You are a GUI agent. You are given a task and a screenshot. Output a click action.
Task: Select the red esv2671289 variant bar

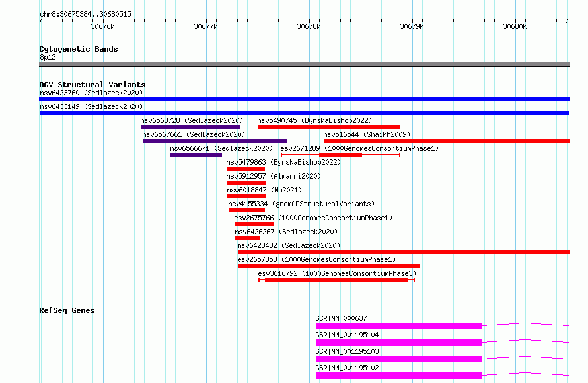(340, 155)
